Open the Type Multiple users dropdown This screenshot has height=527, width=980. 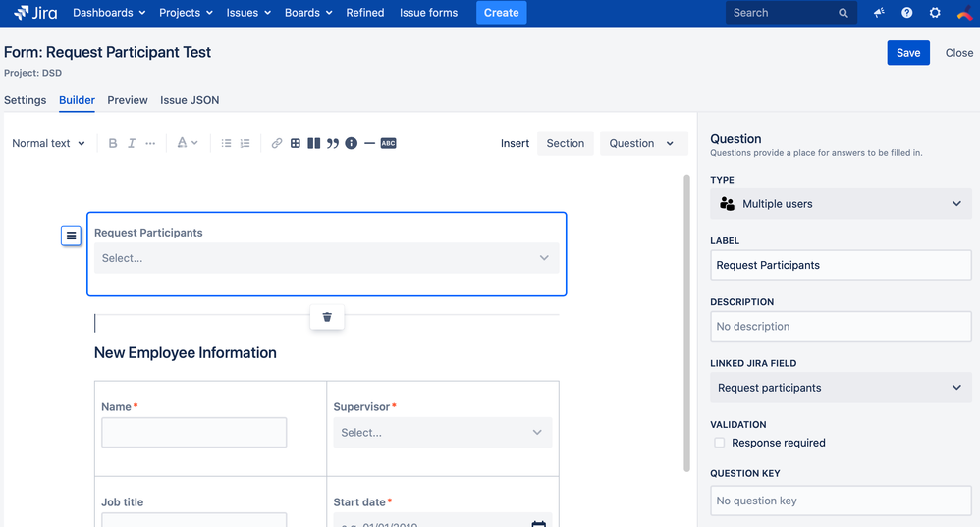(x=841, y=204)
